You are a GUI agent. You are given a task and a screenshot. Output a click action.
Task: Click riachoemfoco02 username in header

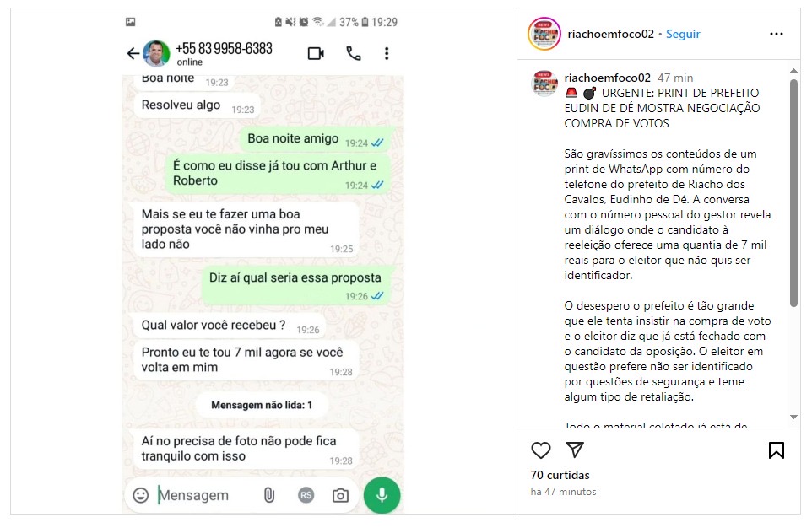[610, 35]
